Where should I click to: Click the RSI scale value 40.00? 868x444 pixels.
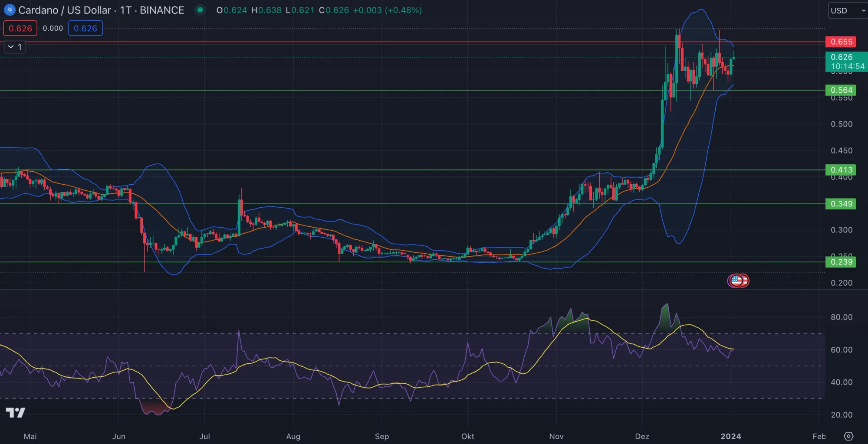pos(842,382)
